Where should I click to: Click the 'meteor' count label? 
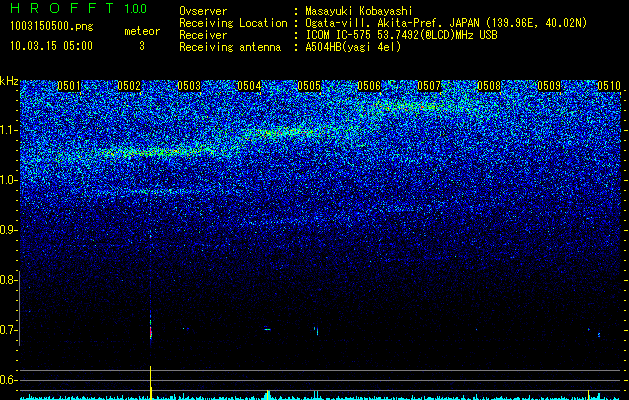tap(142, 31)
